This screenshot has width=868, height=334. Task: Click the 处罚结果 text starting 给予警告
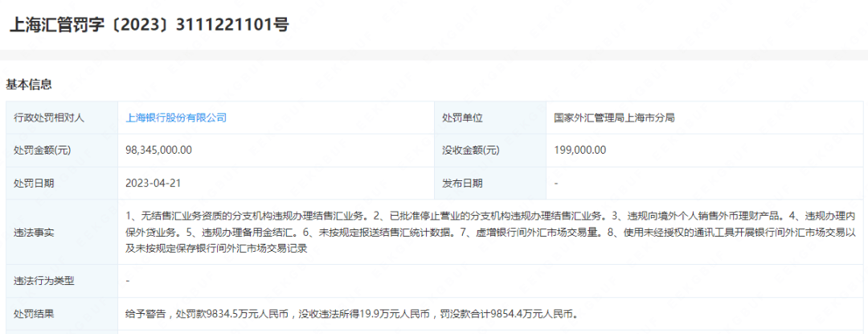(x=352, y=314)
